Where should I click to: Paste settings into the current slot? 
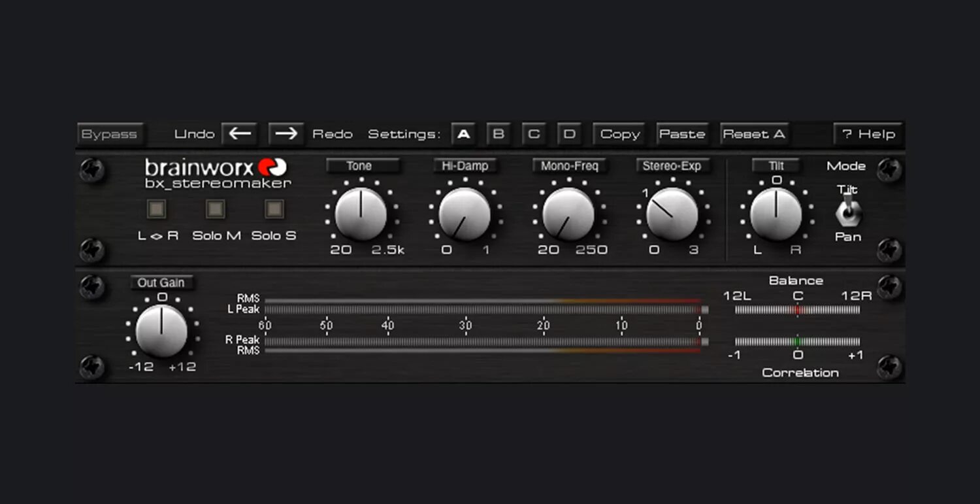point(682,134)
